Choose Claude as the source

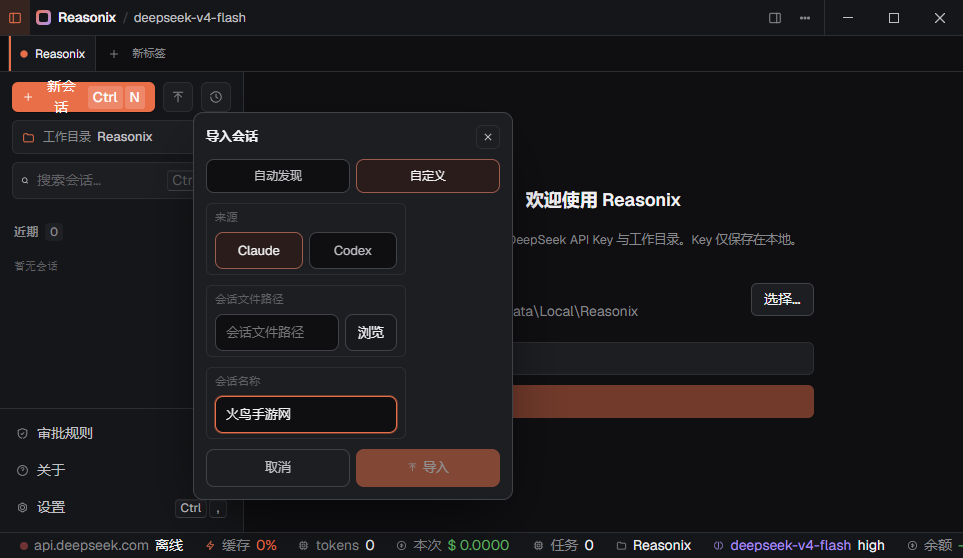click(259, 250)
